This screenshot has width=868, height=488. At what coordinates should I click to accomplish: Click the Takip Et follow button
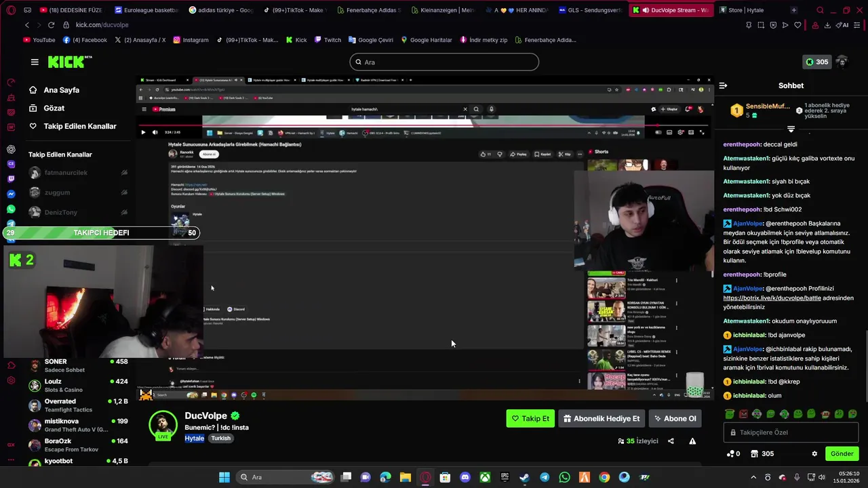(530, 419)
